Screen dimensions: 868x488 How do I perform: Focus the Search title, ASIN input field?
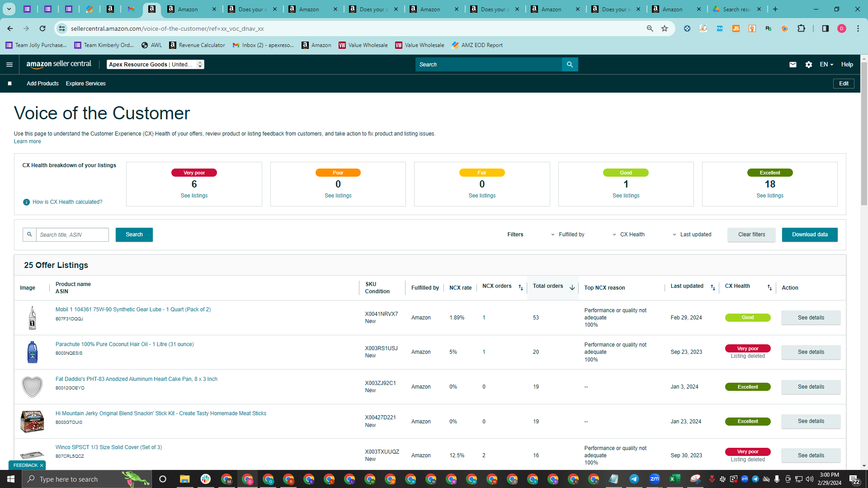[x=72, y=235]
